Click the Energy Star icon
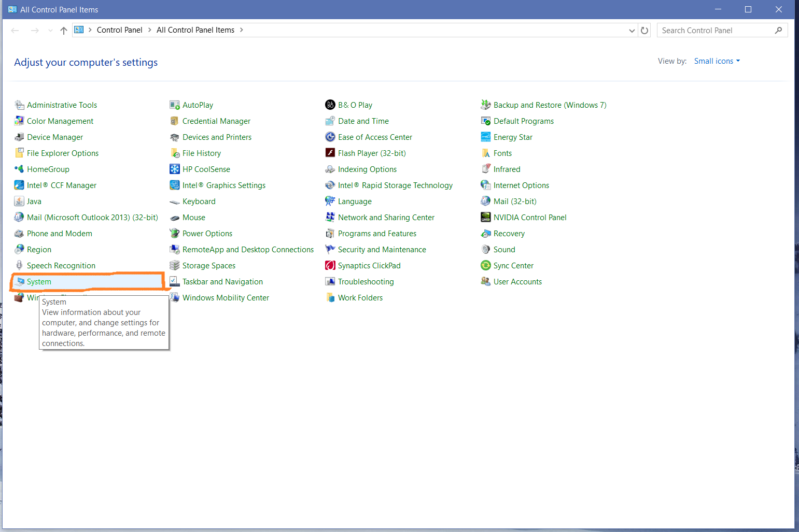Screen dimensions: 799x532 point(486,137)
